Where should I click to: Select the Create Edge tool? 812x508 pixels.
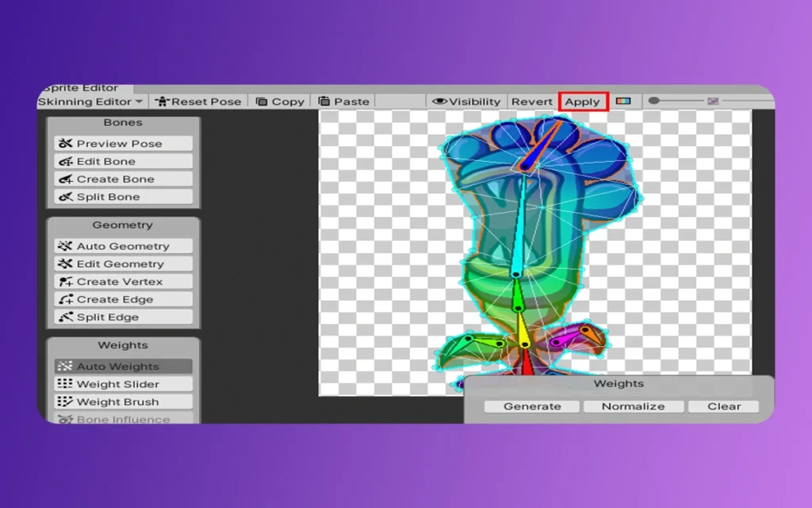click(121, 298)
